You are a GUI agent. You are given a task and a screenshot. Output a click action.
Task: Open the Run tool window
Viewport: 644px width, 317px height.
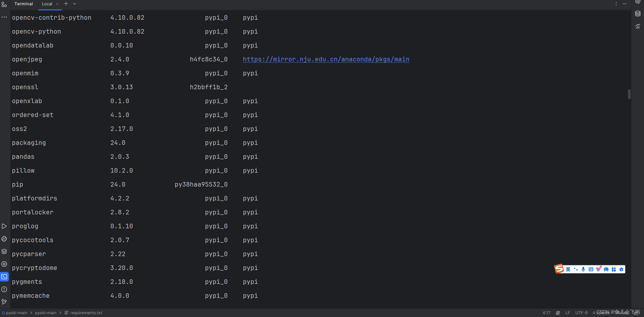coord(4,226)
